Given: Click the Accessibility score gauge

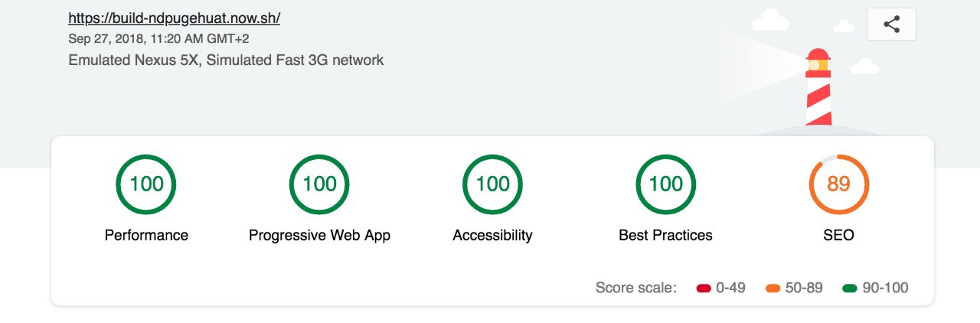Looking at the screenshot, I should tap(492, 184).
